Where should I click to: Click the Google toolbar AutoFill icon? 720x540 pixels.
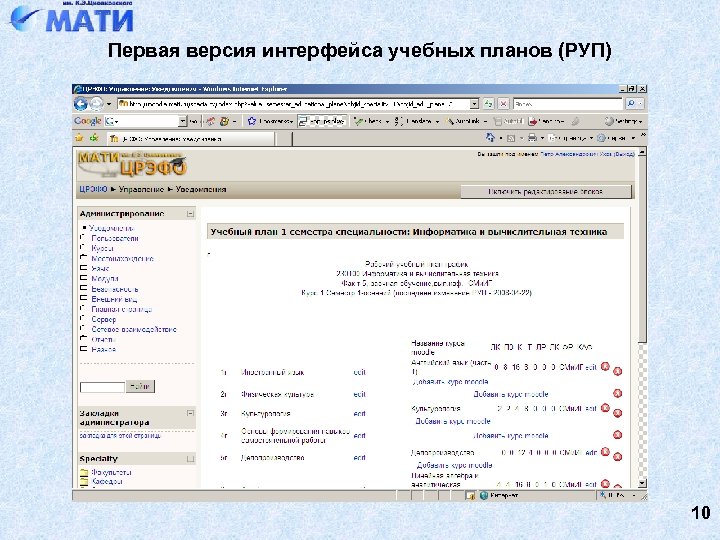click(498, 121)
